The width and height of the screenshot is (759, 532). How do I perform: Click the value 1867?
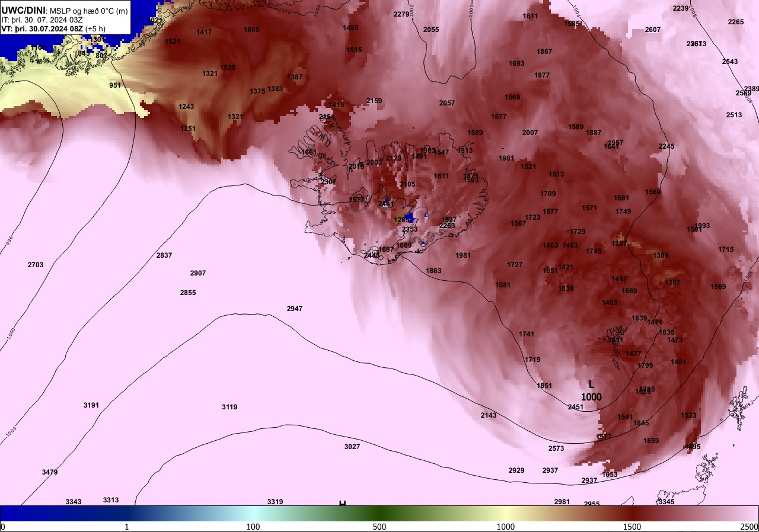point(544,52)
